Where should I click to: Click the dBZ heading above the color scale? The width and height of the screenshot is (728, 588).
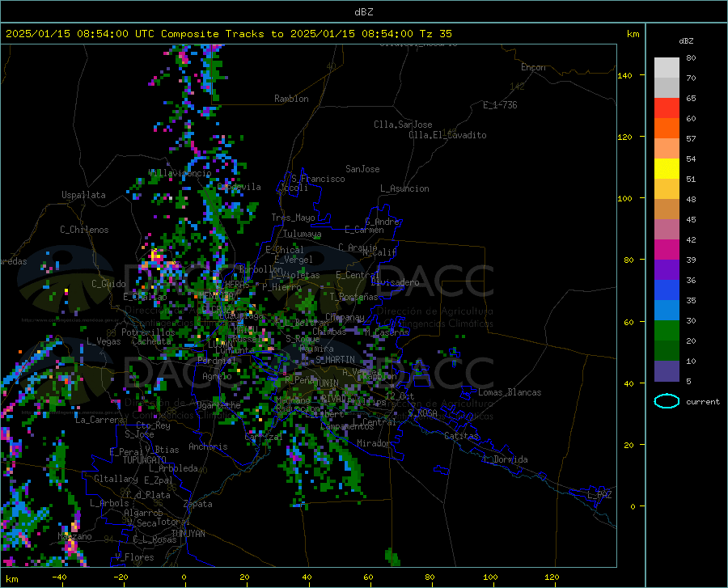click(x=686, y=40)
